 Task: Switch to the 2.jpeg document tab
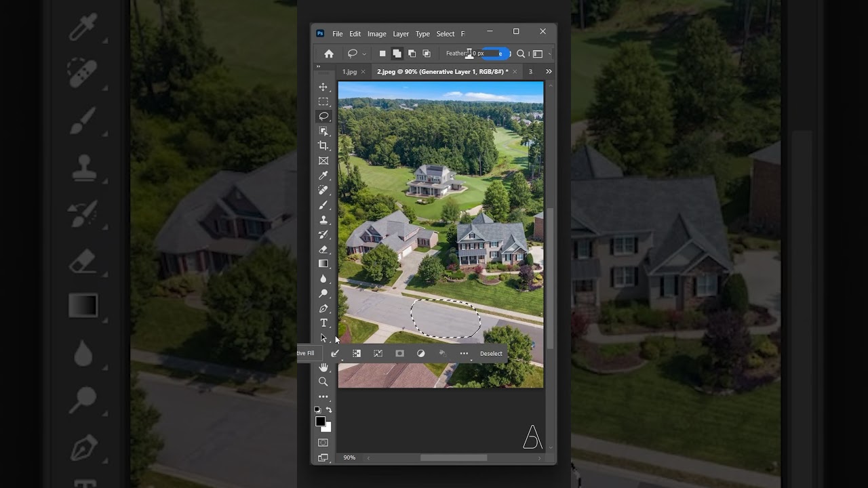coord(442,71)
